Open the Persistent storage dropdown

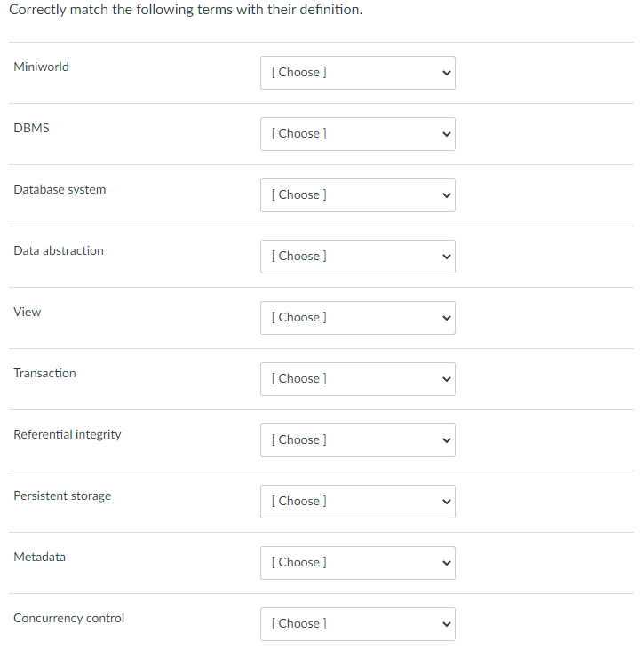pyautogui.click(x=357, y=502)
